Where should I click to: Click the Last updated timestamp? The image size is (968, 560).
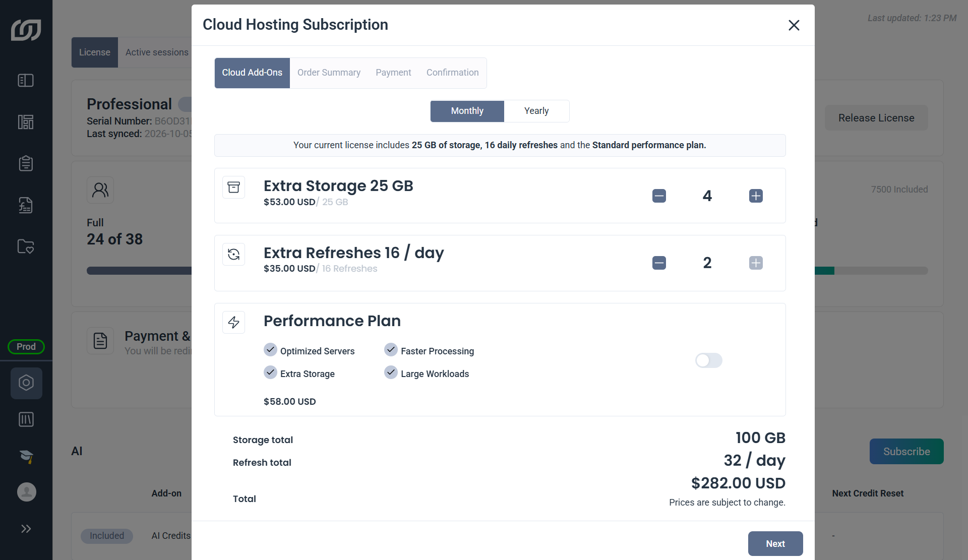pyautogui.click(x=912, y=18)
